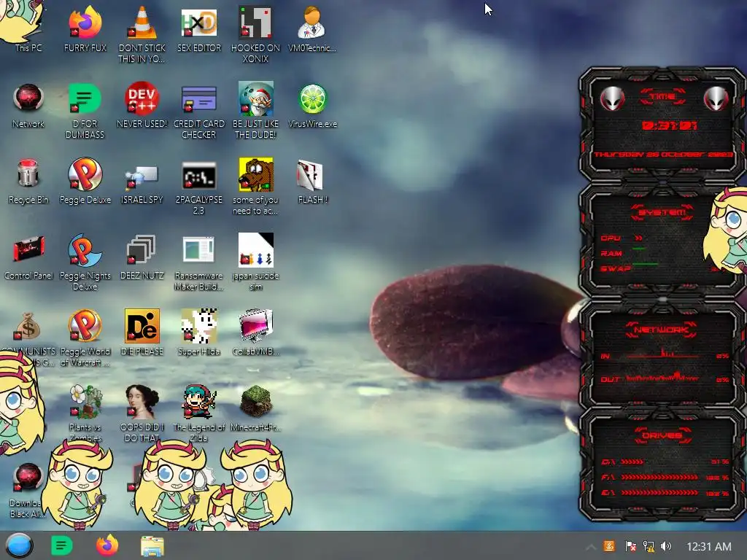Open the ISRAEL SPY shortcut
The height and width of the screenshot is (560, 747).
[142, 184]
